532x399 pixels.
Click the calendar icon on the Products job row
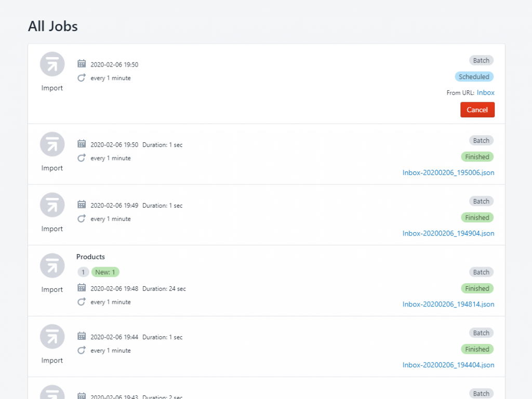[x=82, y=287]
